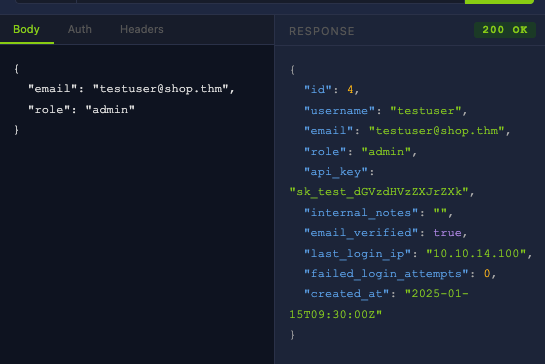
Task: Switch to the Body tab
Action: [26, 29]
